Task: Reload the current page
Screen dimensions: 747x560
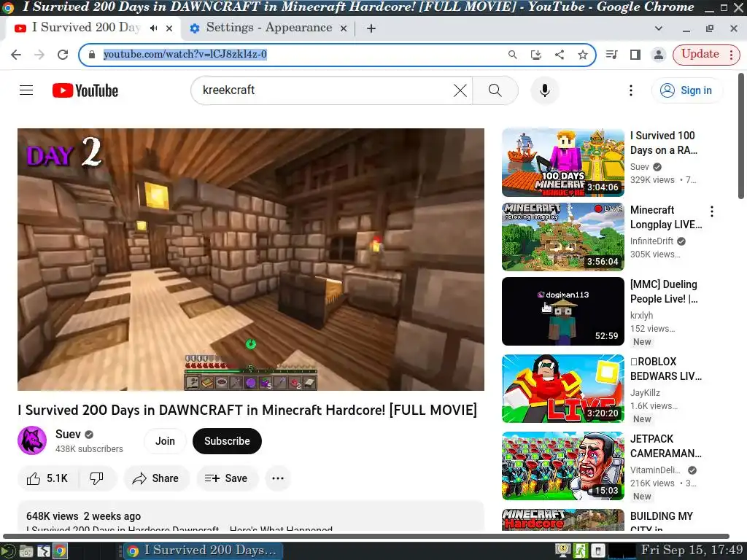Action: tap(63, 55)
